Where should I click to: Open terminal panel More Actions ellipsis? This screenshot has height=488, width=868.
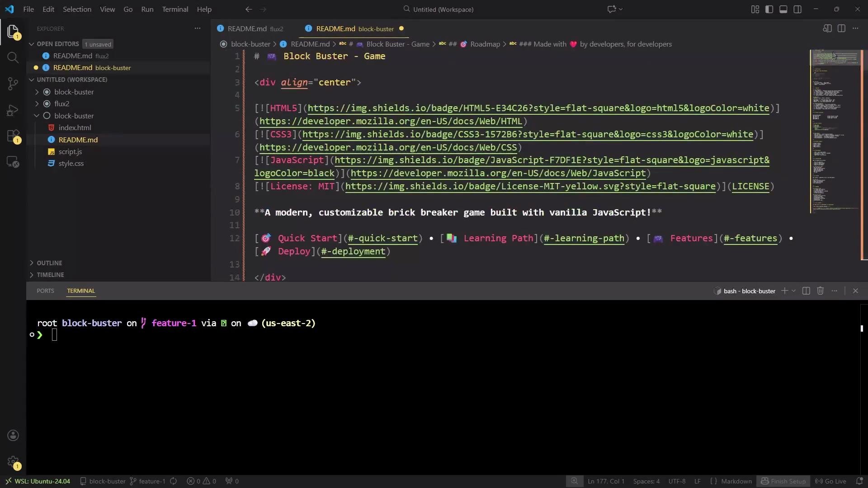835,291
